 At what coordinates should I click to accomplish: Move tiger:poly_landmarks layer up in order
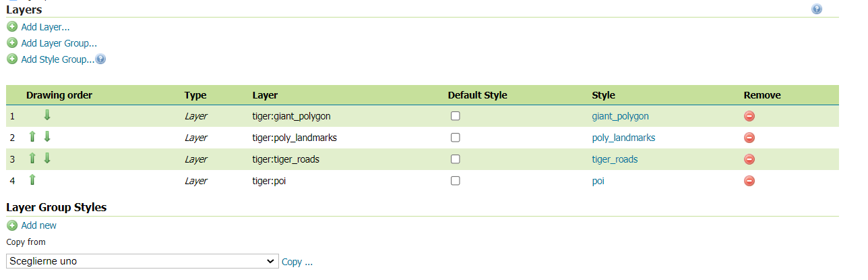coord(32,137)
